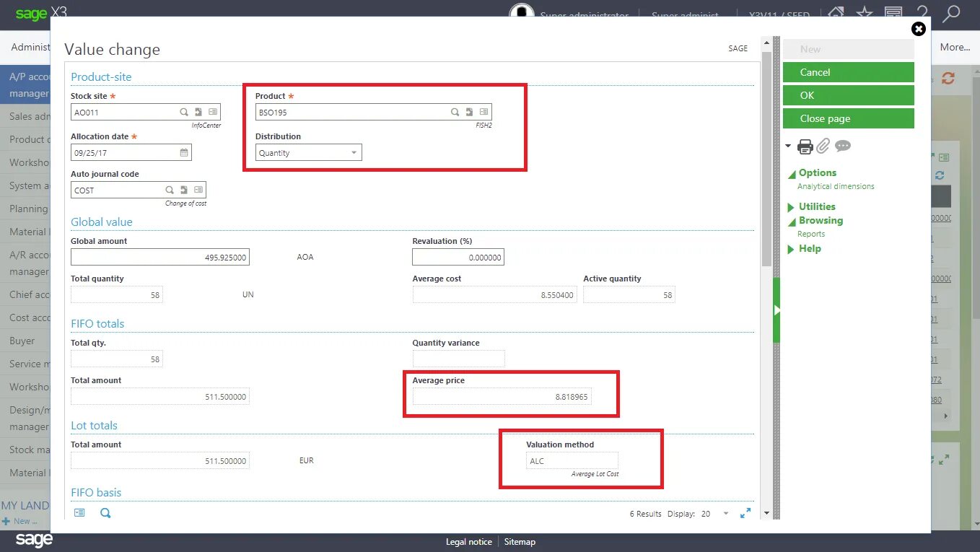The width and height of the screenshot is (980, 552).
Task: Click the question mark help icon
Action: point(922,13)
